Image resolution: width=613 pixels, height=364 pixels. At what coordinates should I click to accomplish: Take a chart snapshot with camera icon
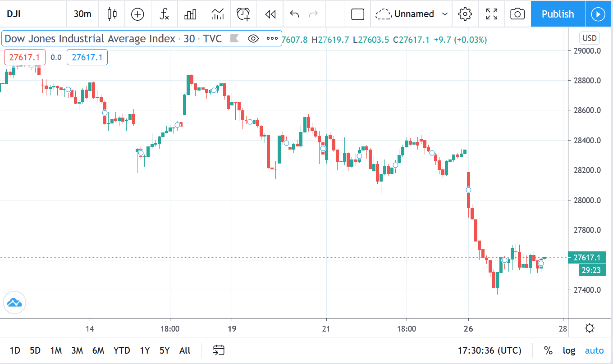pyautogui.click(x=517, y=14)
